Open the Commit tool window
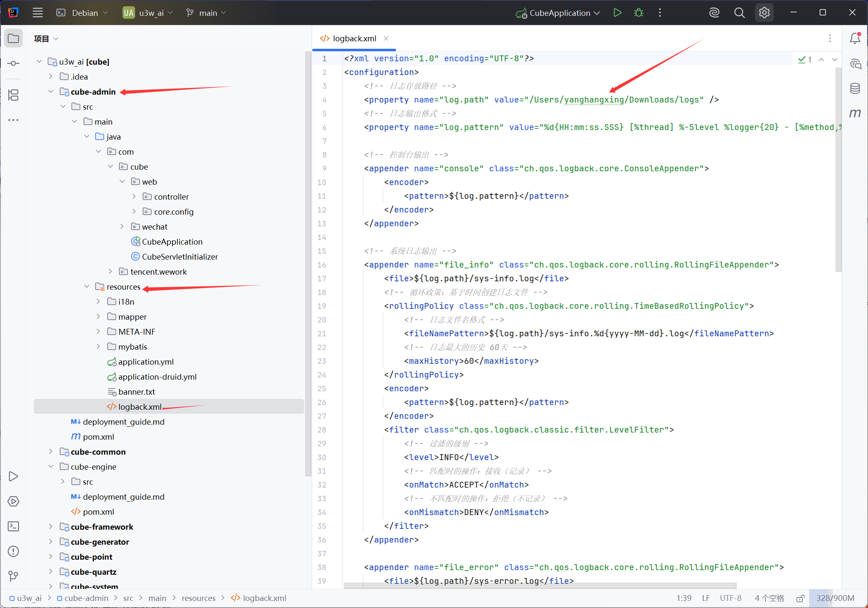Viewport: 868px width, 608px height. click(x=13, y=63)
